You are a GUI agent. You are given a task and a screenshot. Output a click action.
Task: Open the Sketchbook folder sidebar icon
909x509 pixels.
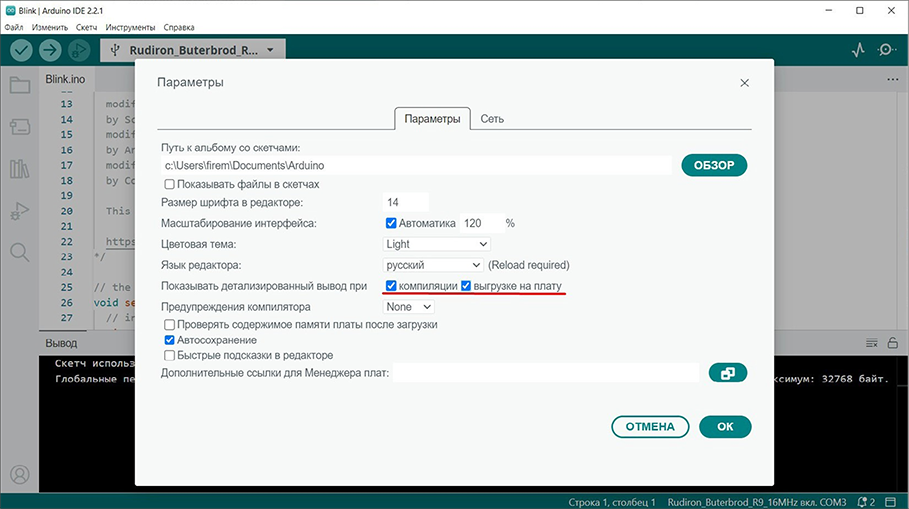pyautogui.click(x=20, y=86)
